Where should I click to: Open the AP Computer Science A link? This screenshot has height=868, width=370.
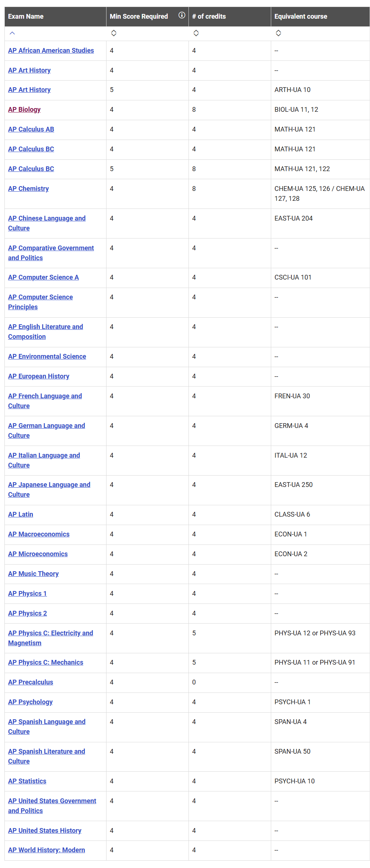[x=43, y=277]
